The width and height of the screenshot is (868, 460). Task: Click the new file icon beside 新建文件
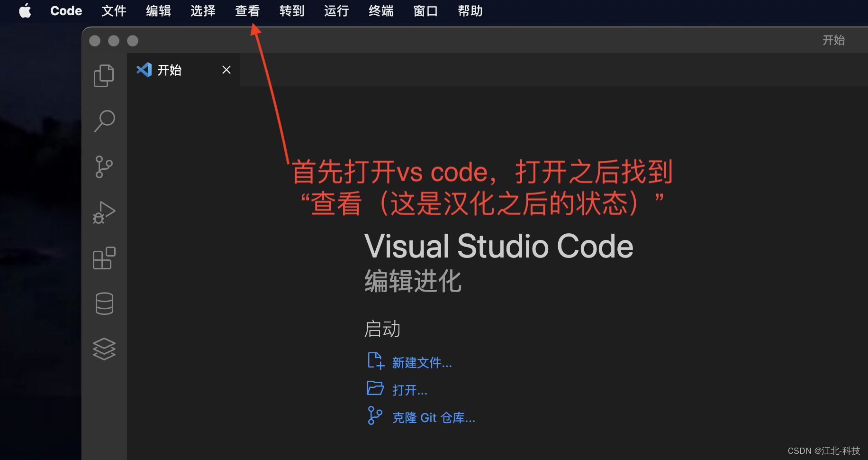coord(376,361)
